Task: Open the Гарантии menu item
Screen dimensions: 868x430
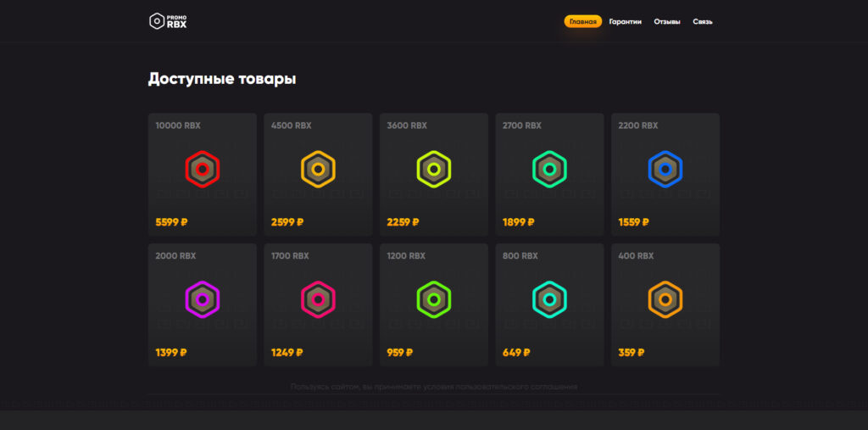Action: pyautogui.click(x=626, y=21)
